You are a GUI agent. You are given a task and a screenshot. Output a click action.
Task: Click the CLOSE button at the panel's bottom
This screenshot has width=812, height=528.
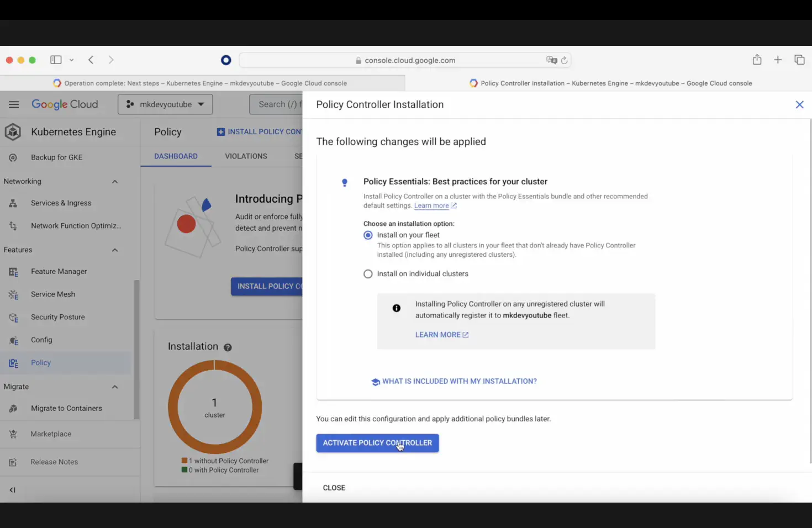[x=334, y=488]
